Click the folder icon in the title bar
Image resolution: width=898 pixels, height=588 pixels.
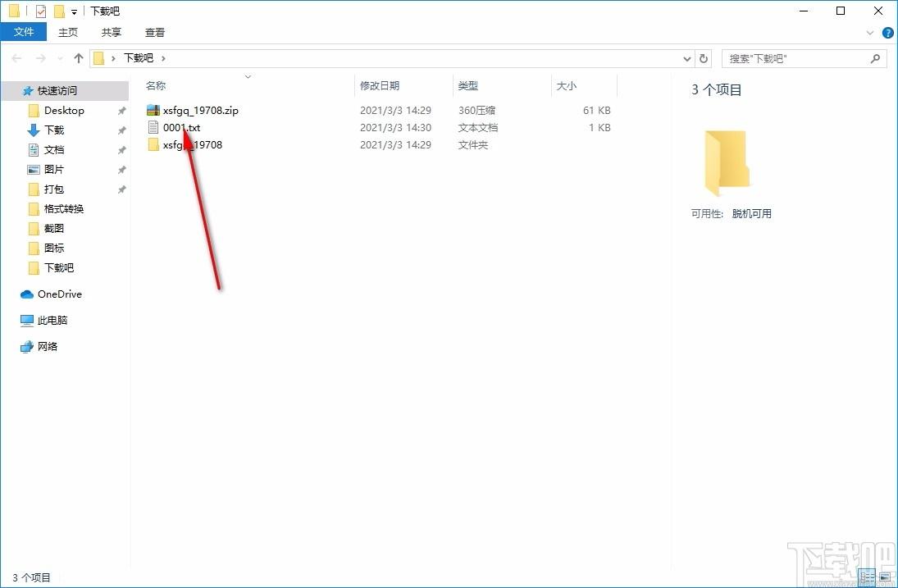pos(14,11)
